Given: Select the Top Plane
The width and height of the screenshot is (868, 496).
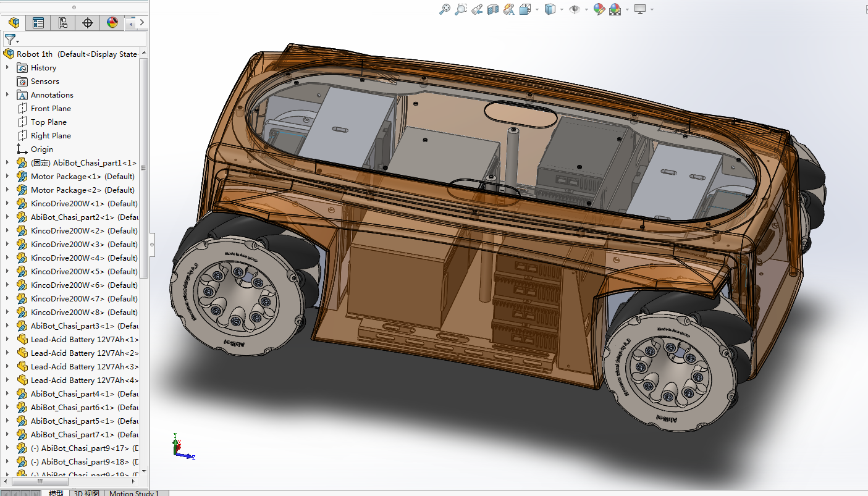Looking at the screenshot, I should click(48, 122).
